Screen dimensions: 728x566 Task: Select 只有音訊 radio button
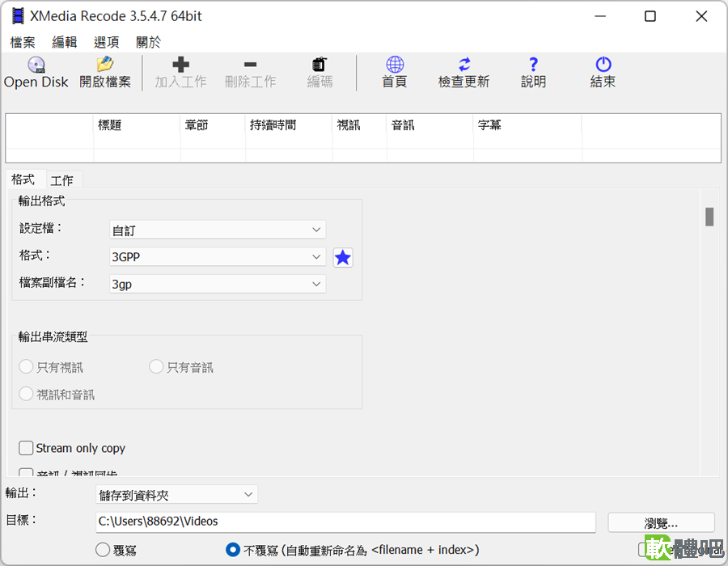[x=156, y=366]
